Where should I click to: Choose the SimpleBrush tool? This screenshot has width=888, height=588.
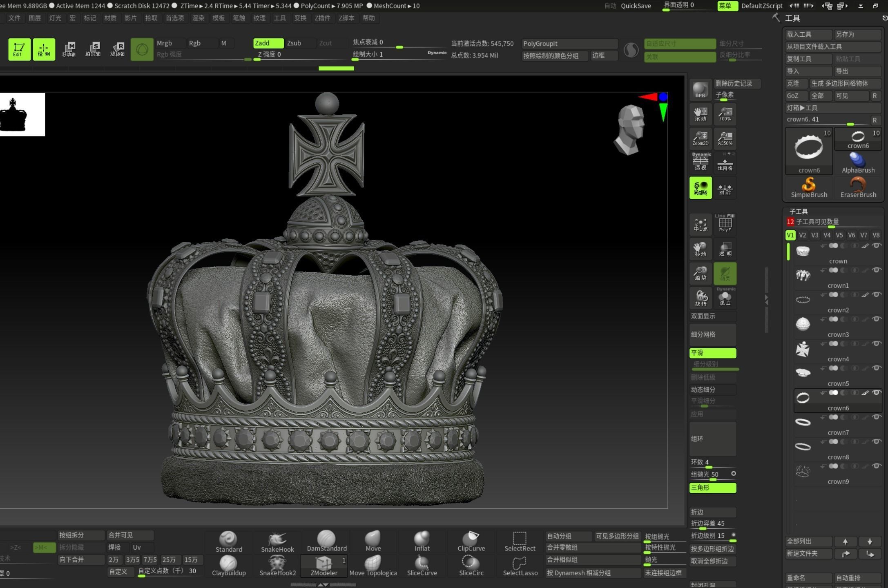pos(809,187)
